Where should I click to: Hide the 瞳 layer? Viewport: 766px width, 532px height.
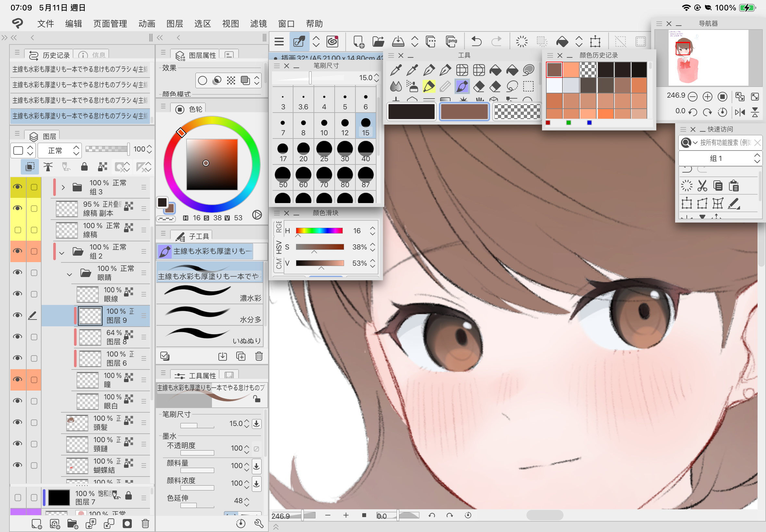17,379
